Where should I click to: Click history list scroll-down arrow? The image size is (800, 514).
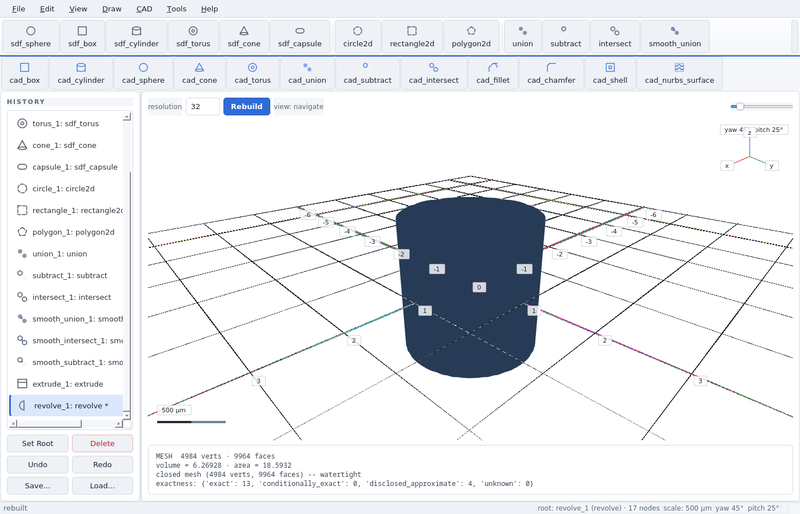tap(127, 414)
